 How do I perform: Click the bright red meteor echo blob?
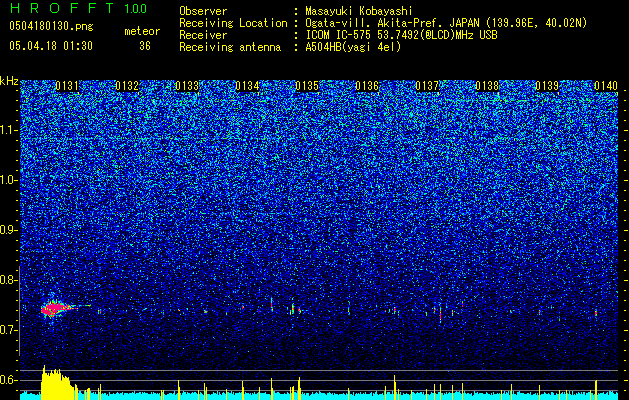click(54, 309)
